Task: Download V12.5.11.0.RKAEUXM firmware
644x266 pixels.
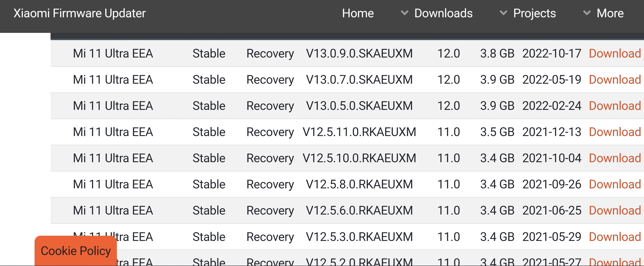Action: point(615,132)
